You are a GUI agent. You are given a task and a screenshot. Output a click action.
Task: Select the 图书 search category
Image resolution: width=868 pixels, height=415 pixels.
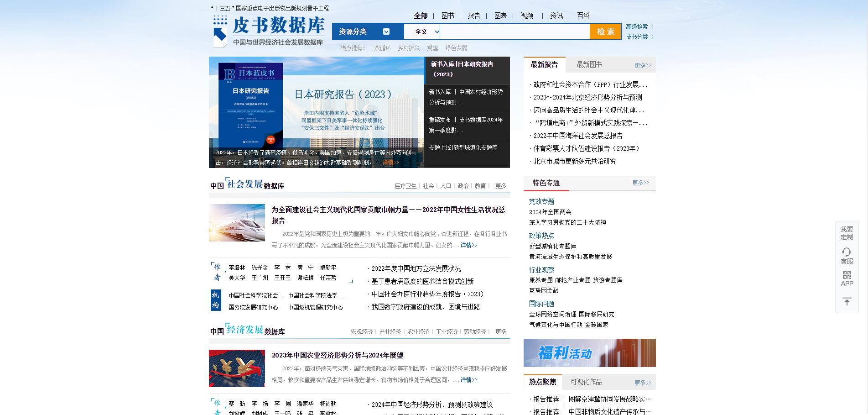pyautogui.click(x=447, y=16)
